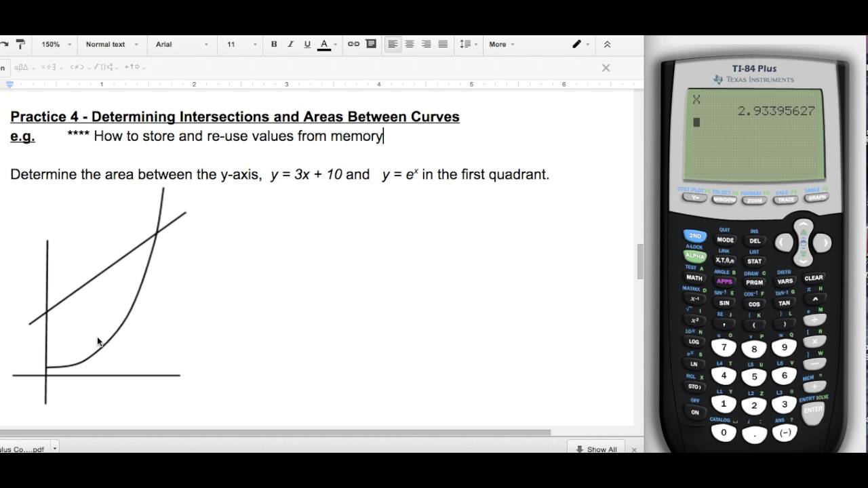The width and height of the screenshot is (868, 488).
Task: Click the LOG key
Action: pos(694,342)
